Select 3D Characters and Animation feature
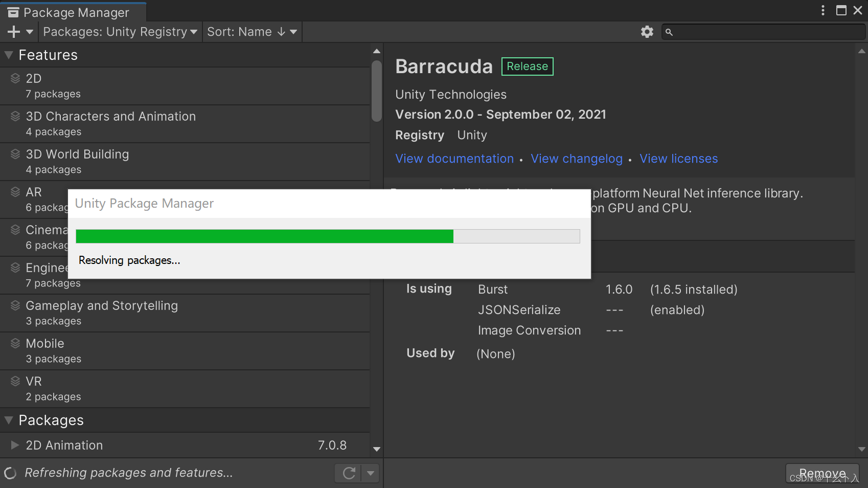The image size is (868, 488). tap(185, 124)
